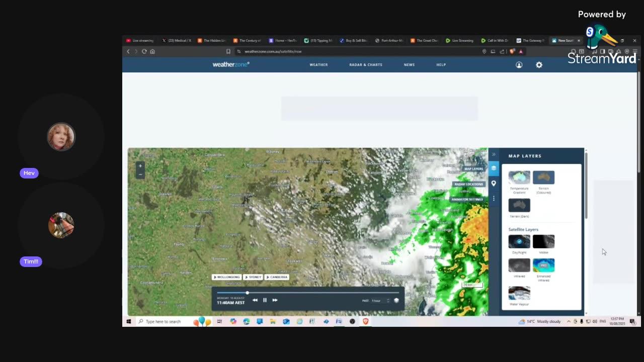This screenshot has height=362, width=644.
Task: Zoom out on the map
Action: tap(140, 174)
